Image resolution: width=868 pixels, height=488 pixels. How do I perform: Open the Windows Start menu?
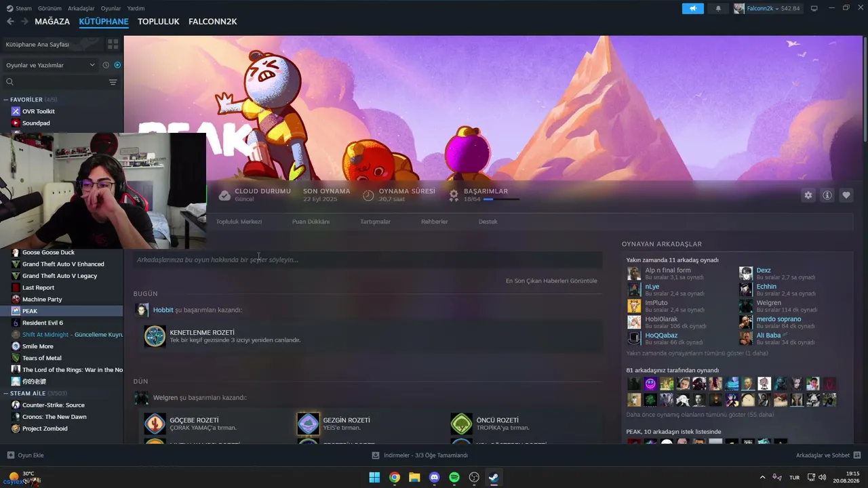(x=374, y=477)
